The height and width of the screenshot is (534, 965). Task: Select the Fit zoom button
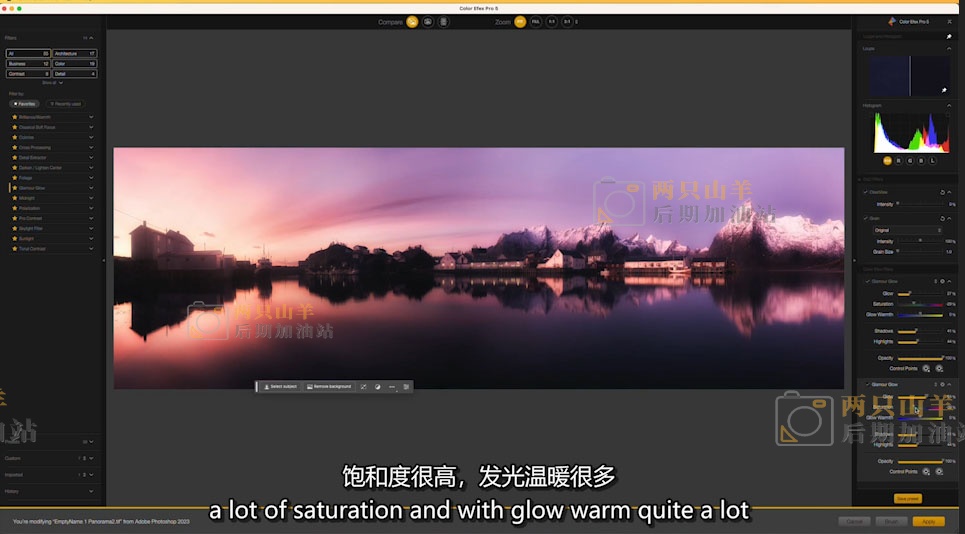[520, 21]
